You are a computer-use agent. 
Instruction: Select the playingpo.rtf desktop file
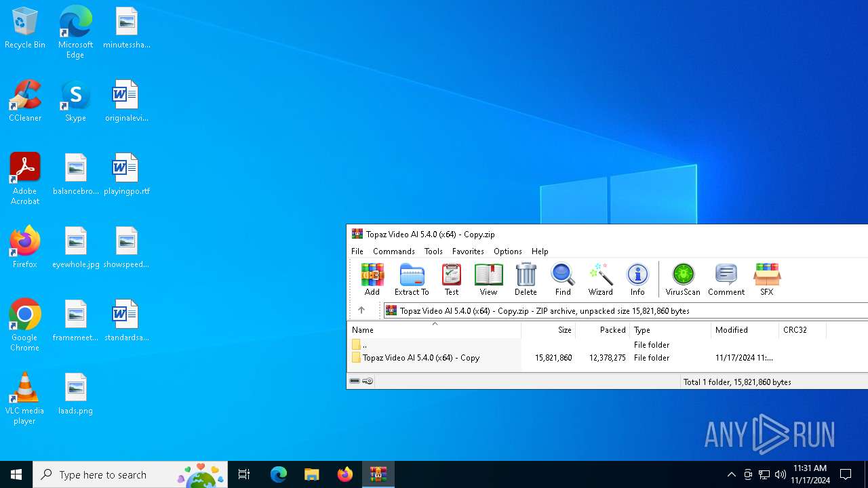(x=126, y=174)
